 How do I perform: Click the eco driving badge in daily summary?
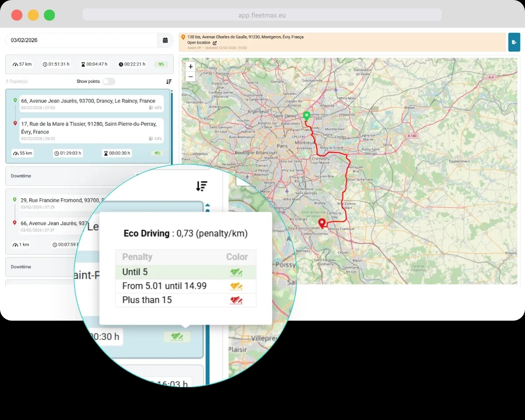click(161, 64)
